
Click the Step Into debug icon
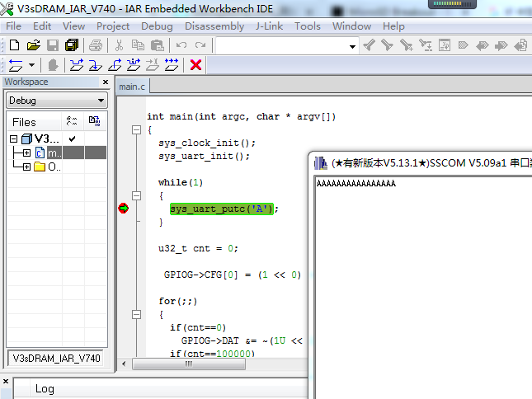[x=96, y=64]
